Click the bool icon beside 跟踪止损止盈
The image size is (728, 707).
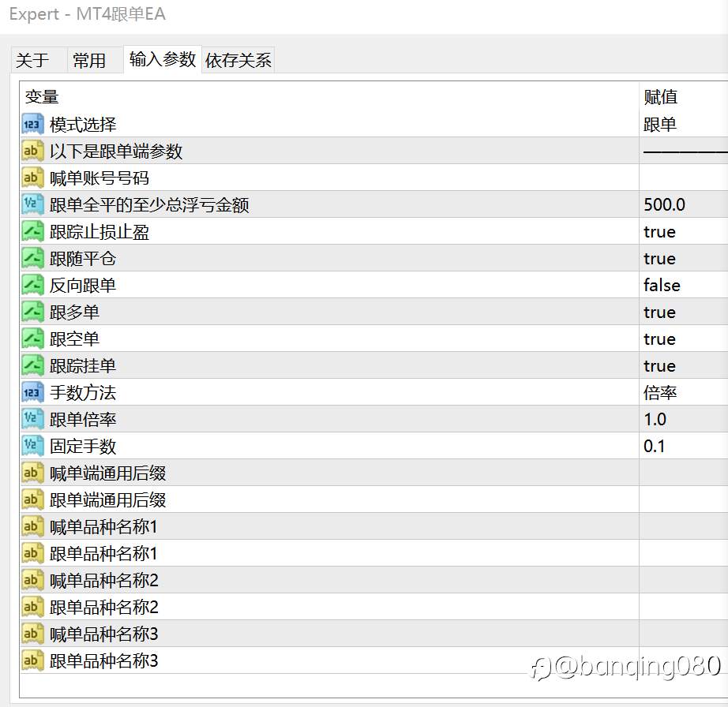pos(32,231)
